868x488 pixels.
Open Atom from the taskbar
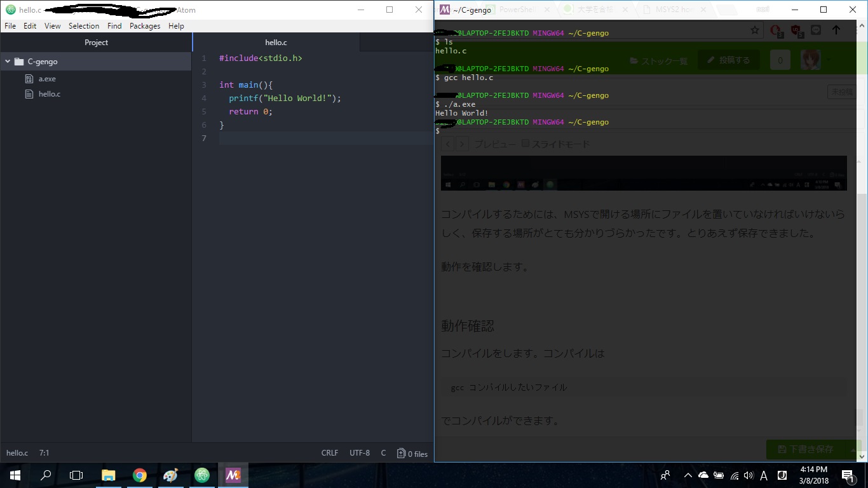[202, 475]
